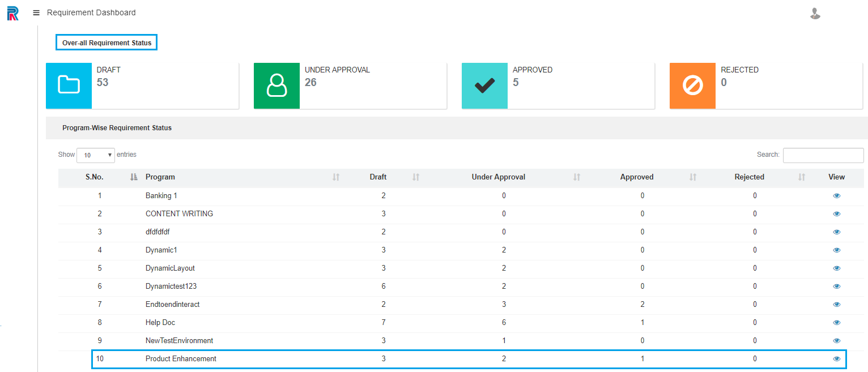Sort by Under Approval column header

pos(498,177)
